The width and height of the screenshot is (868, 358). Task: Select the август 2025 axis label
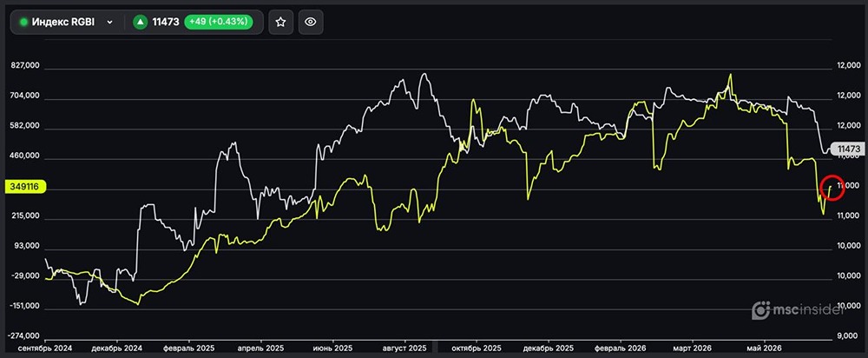coord(404,348)
